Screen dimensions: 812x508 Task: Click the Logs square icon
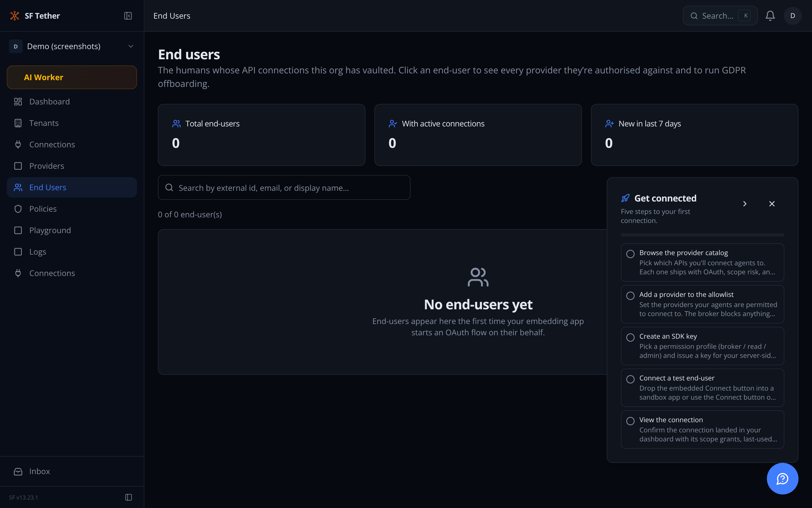click(x=18, y=252)
